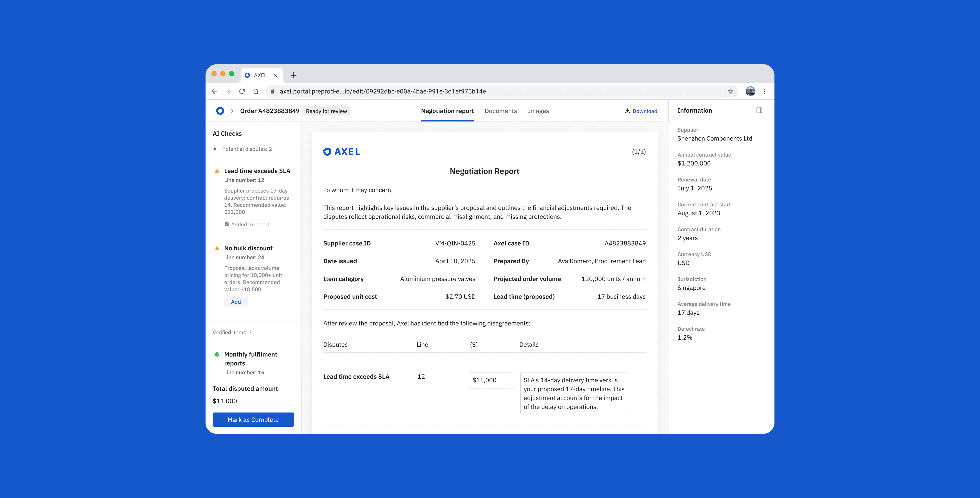Image resolution: width=980 pixels, height=498 pixels.
Task: Click the Ready for review status badge
Action: tap(326, 111)
